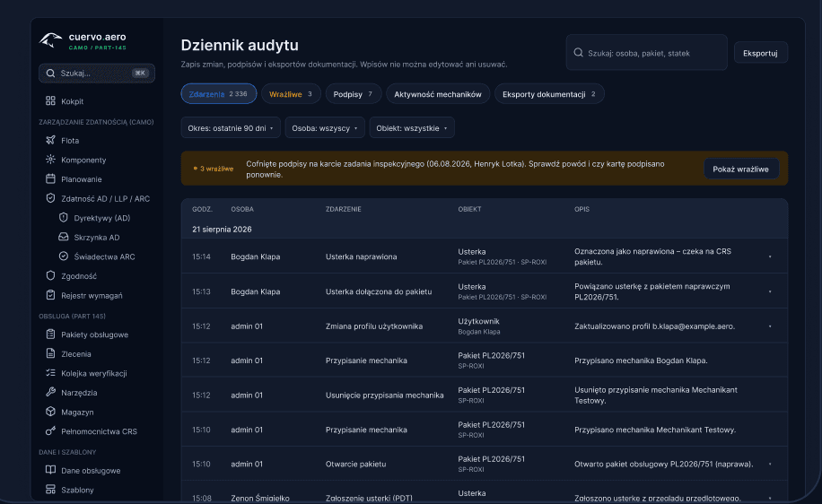
Task: Click the OBIEKT column header
Action: (x=469, y=209)
